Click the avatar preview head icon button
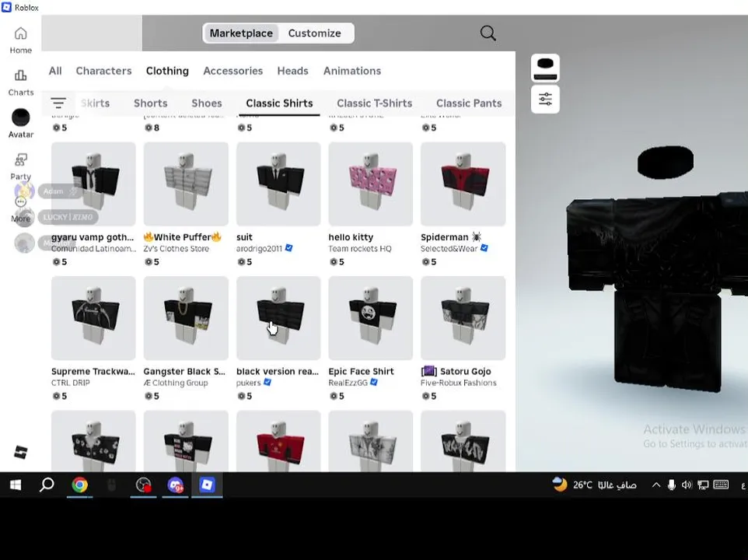The width and height of the screenshot is (748, 560). click(x=545, y=68)
